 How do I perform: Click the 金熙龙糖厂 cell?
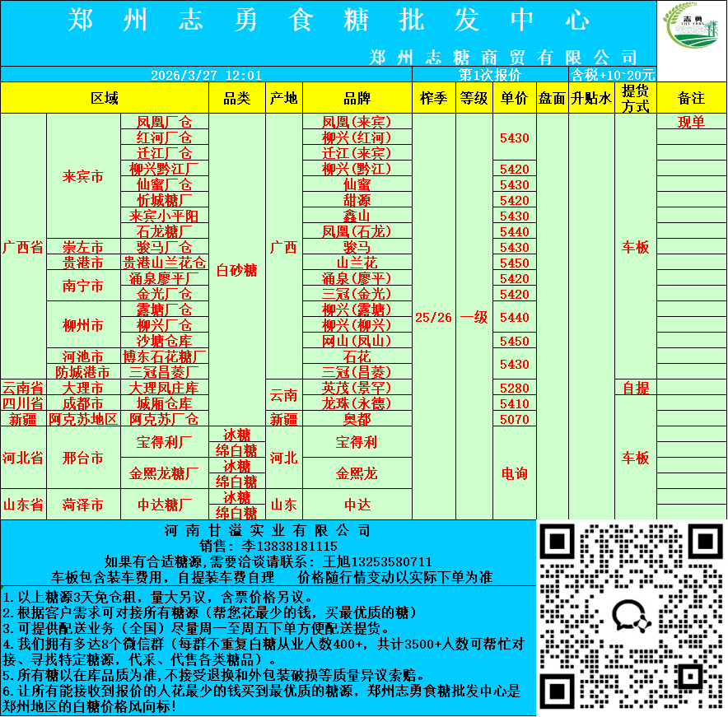[x=165, y=473]
